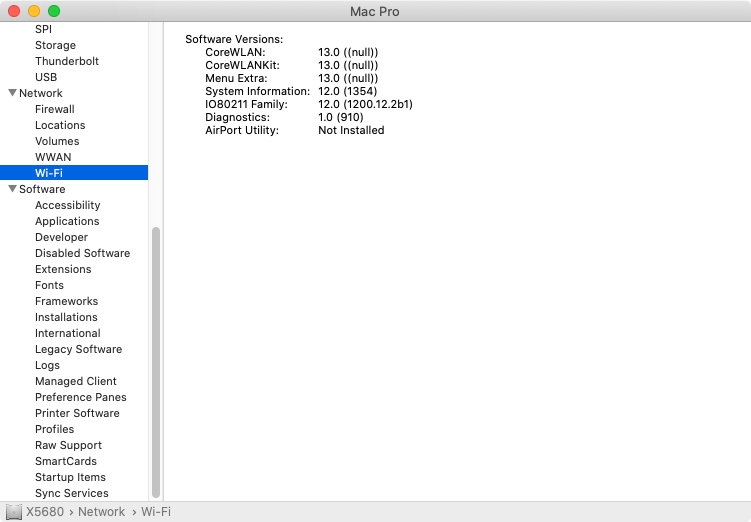The image size is (751, 522).
Task: Select Developer in sidebar
Action: click(x=61, y=237)
